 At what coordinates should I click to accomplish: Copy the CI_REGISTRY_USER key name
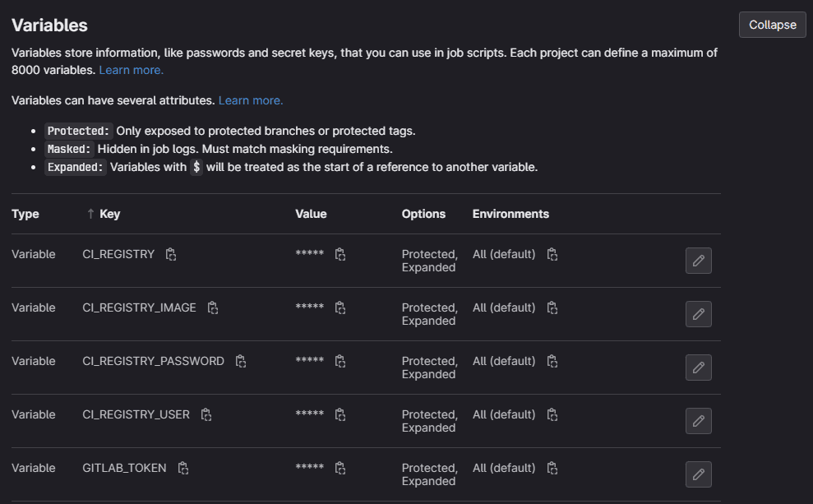[206, 415]
